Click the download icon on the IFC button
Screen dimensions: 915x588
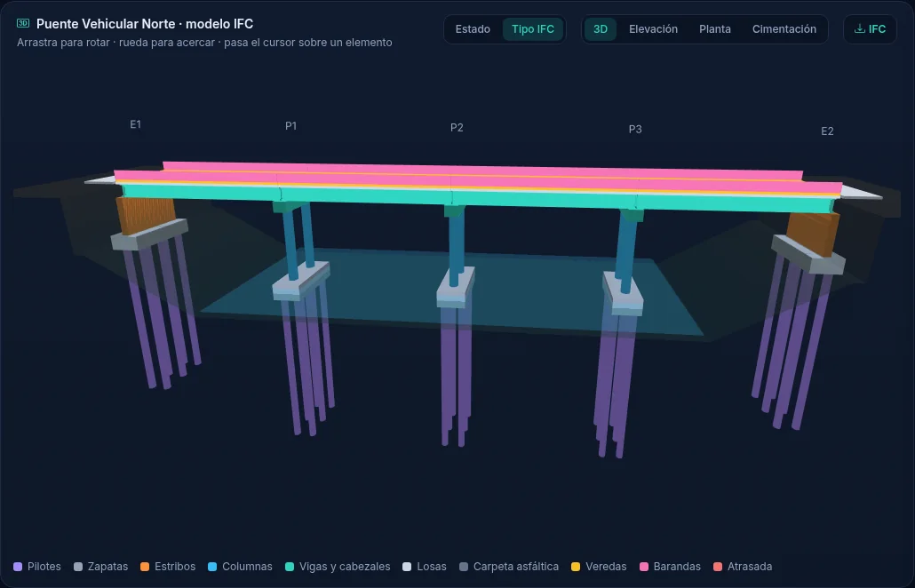point(860,28)
